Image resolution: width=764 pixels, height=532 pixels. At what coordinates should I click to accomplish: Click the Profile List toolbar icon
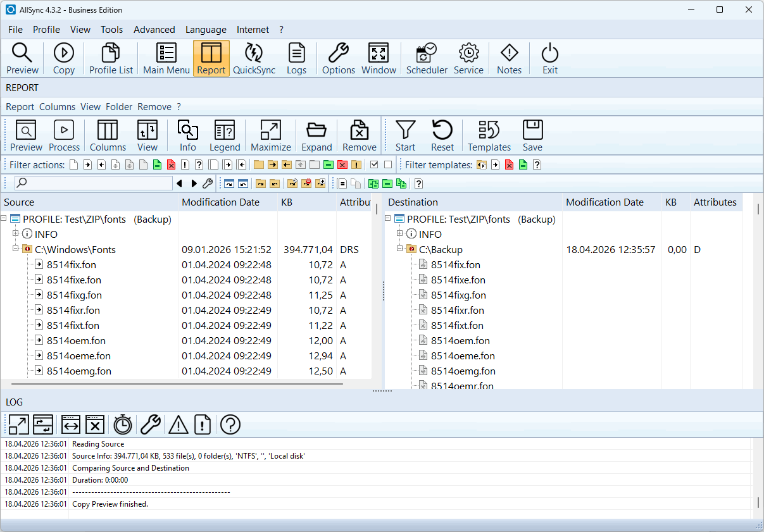[x=111, y=59]
